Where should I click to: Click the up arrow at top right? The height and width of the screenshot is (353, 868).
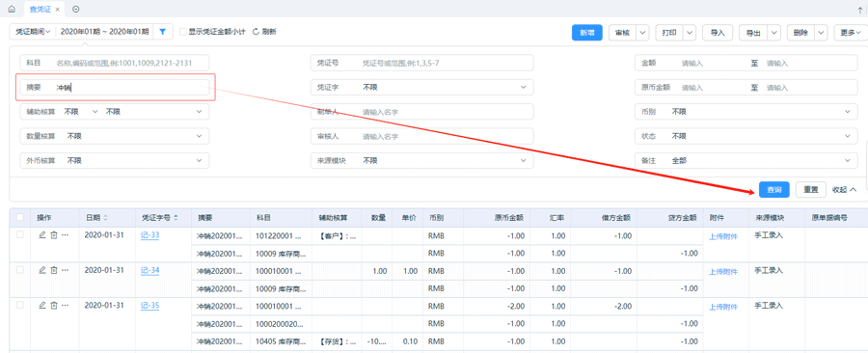[859, 10]
